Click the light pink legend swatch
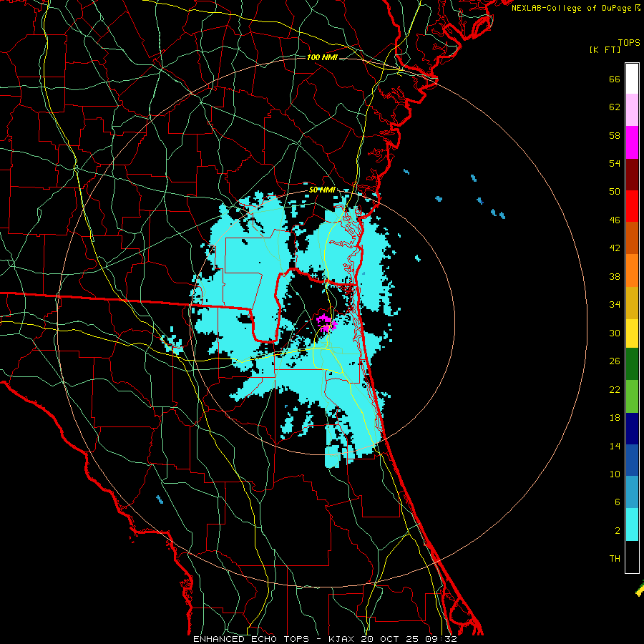Screen dimensions: 644x644 632,109
